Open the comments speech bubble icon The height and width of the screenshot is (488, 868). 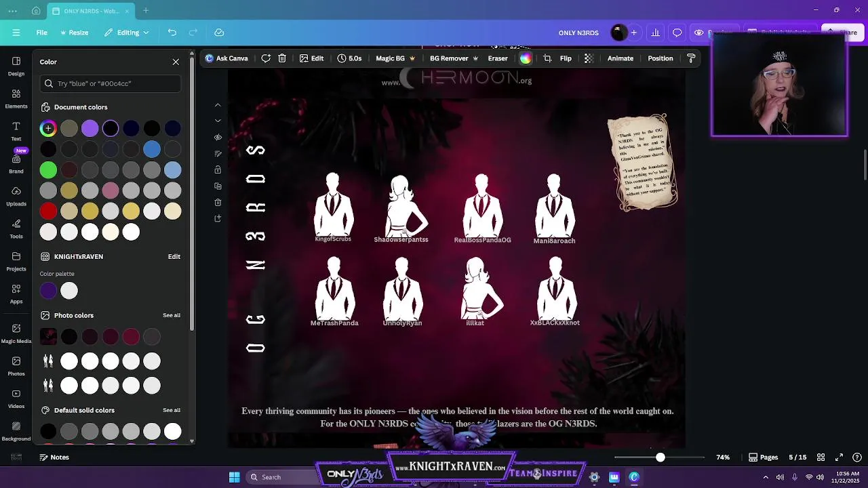click(x=677, y=33)
